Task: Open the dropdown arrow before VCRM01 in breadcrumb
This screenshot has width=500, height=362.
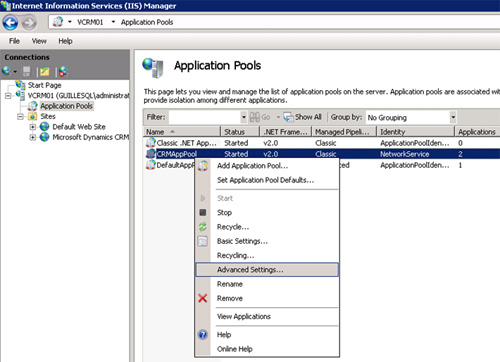Action: [70, 22]
